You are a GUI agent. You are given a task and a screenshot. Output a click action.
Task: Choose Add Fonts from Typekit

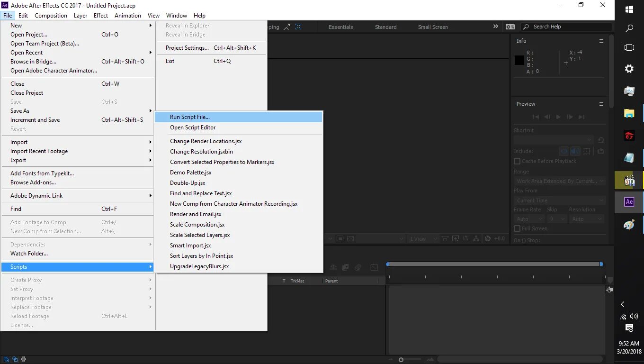pyautogui.click(x=78, y=173)
